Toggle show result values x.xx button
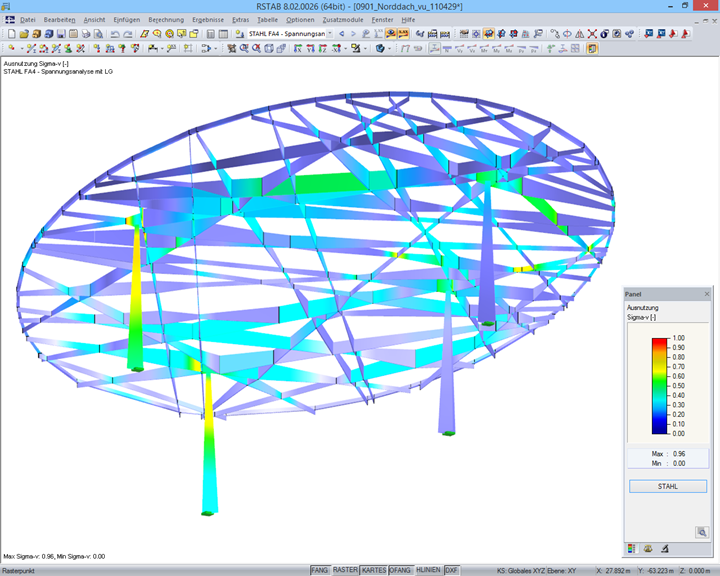 click(x=403, y=34)
